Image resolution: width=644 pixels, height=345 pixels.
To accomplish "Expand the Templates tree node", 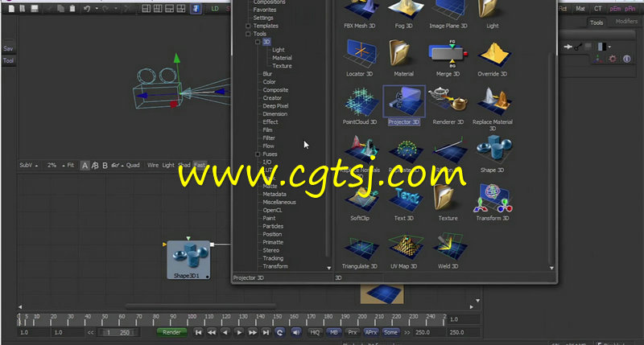I will 248,26.
